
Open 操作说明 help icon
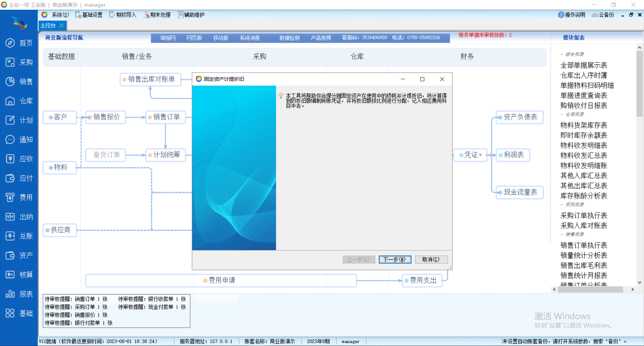(561, 15)
